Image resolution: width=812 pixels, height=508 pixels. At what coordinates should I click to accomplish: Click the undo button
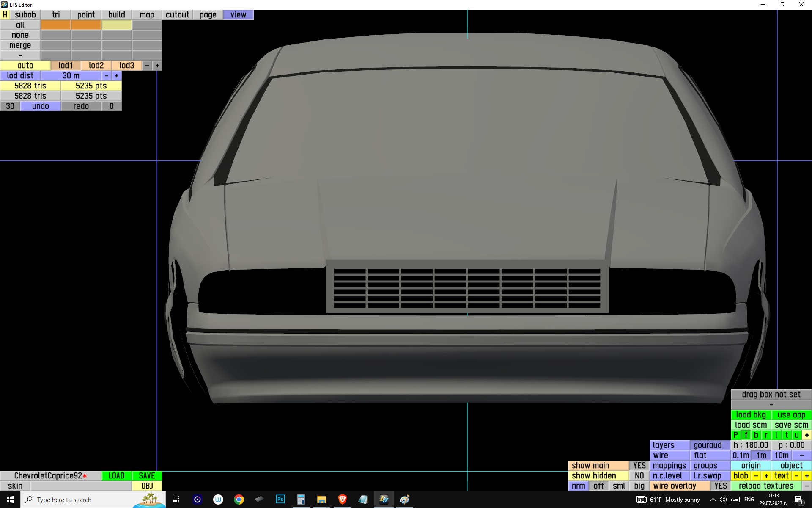pyautogui.click(x=41, y=106)
